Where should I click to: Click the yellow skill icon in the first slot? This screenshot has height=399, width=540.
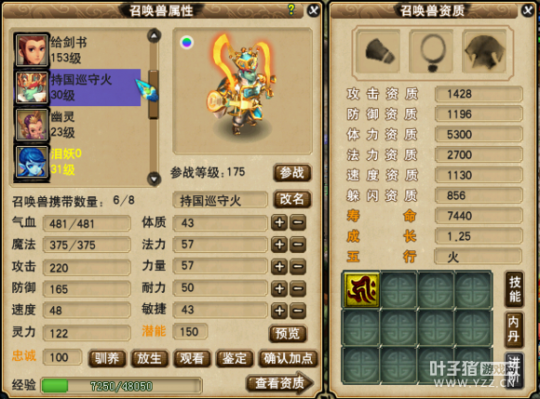click(x=362, y=289)
